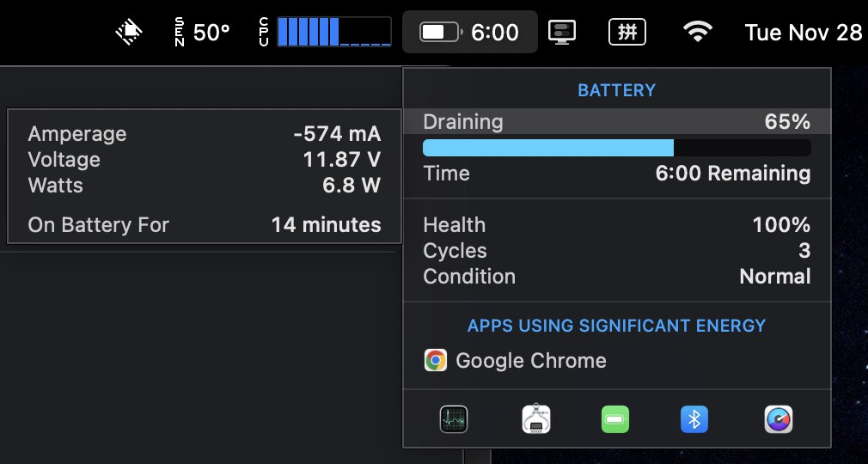
Task: Click the Google Chrome icon
Action: (436, 360)
